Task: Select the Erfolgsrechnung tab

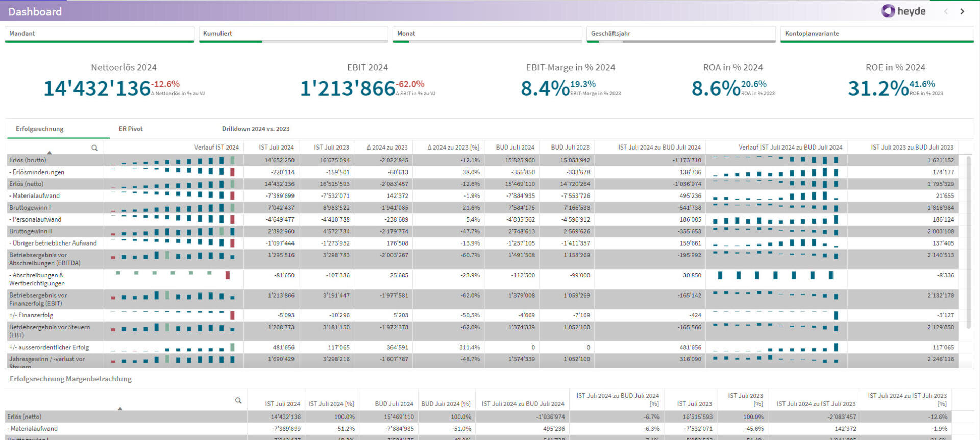Action: click(40, 129)
